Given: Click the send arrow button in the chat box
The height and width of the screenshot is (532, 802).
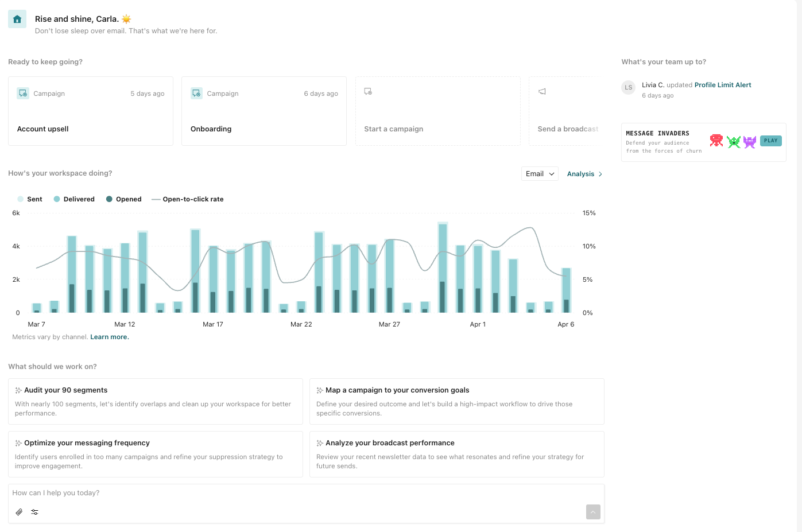Looking at the screenshot, I should [x=593, y=511].
